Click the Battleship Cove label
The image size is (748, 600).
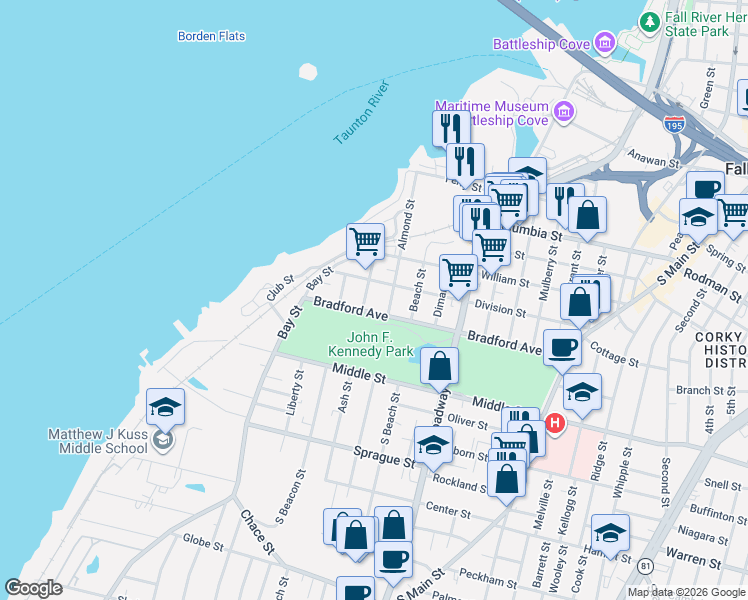tap(541, 44)
